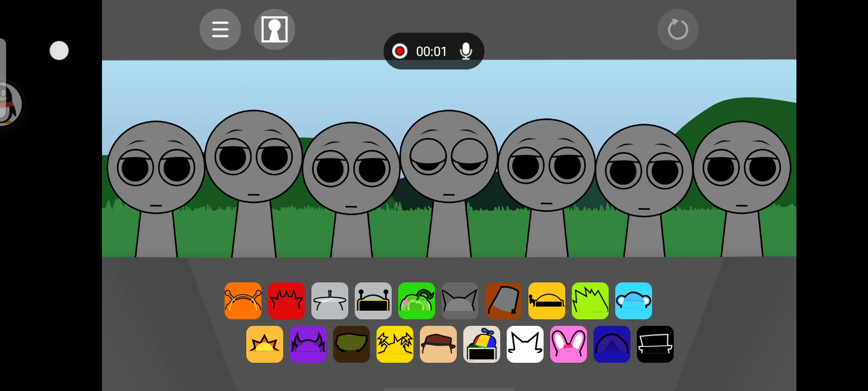Image resolution: width=868 pixels, height=391 pixels.
Task: Open the QQ penguin floating bubble
Action: click(x=9, y=104)
